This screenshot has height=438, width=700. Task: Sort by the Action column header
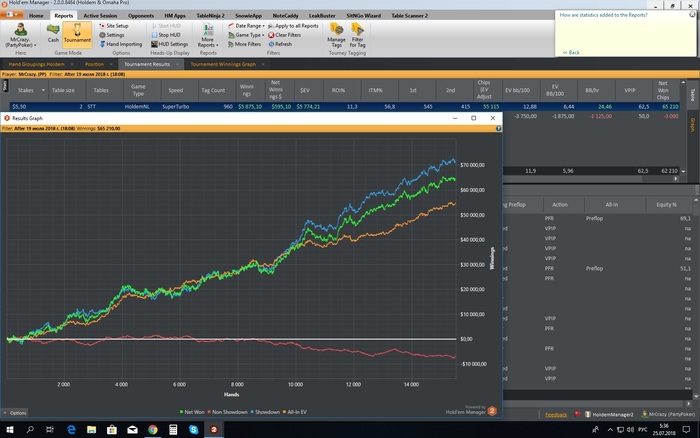[x=559, y=204]
